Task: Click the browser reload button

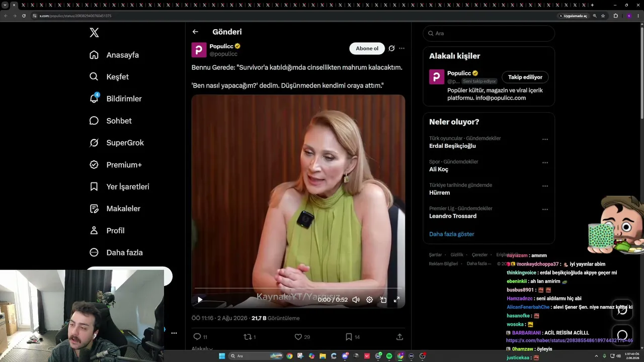Action: 24,16
